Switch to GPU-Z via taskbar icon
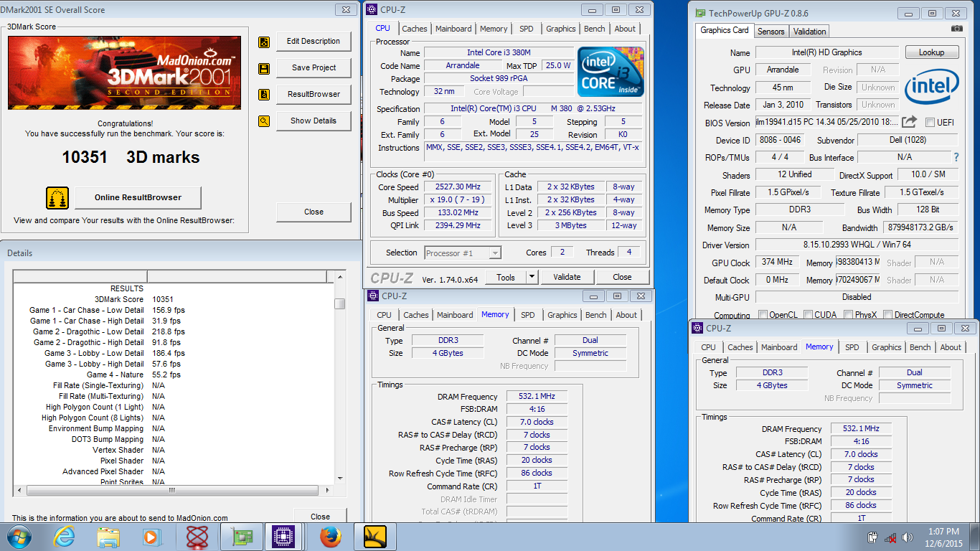Image resolution: width=980 pixels, height=551 pixels. (241, 537)
